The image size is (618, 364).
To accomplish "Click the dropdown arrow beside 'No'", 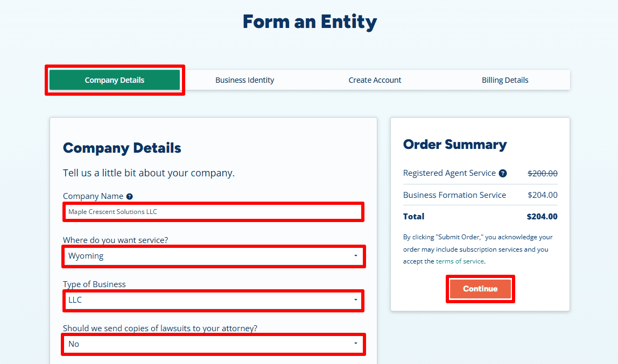I will 356,344.
